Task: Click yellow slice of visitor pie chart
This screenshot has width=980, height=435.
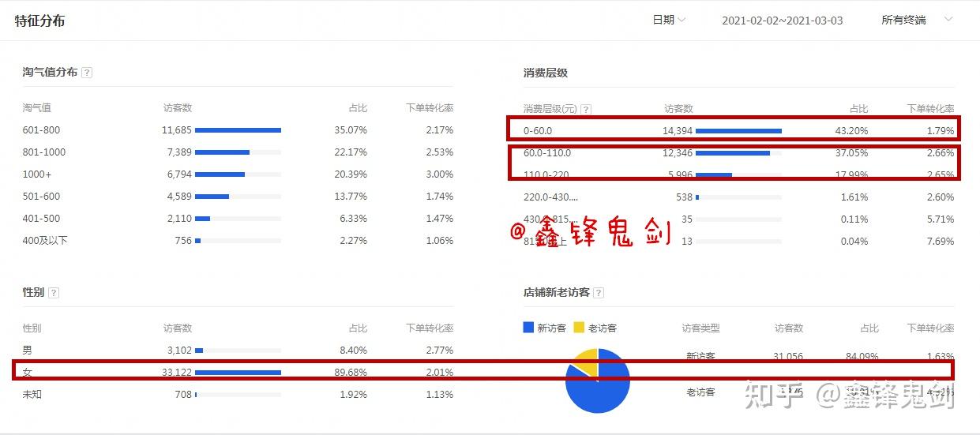Action: pyautogui.click(x=586, y=362)
